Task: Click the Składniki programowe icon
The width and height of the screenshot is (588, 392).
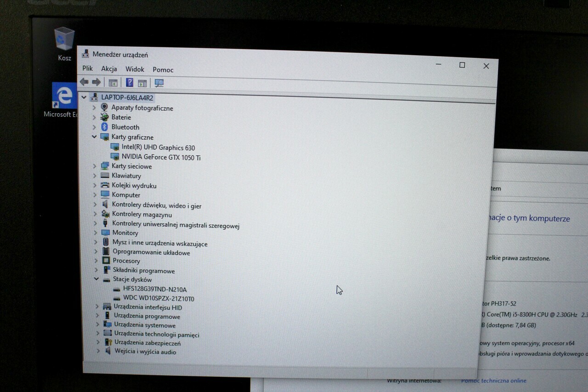Action: (x=106, y=270)
